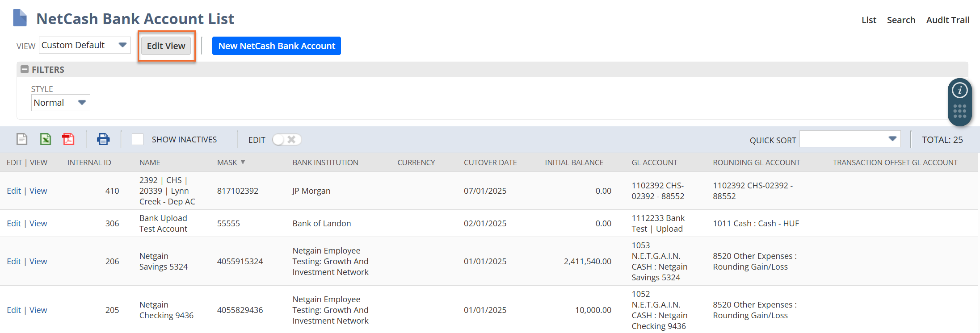The width and height of the screenshot is (980, 333).
Task: Open the Search menu link
Action: coord(901,20)
